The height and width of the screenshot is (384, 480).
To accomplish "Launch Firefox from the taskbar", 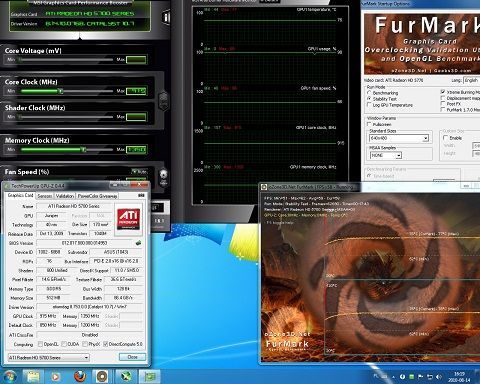I will [x=79, y=377].
